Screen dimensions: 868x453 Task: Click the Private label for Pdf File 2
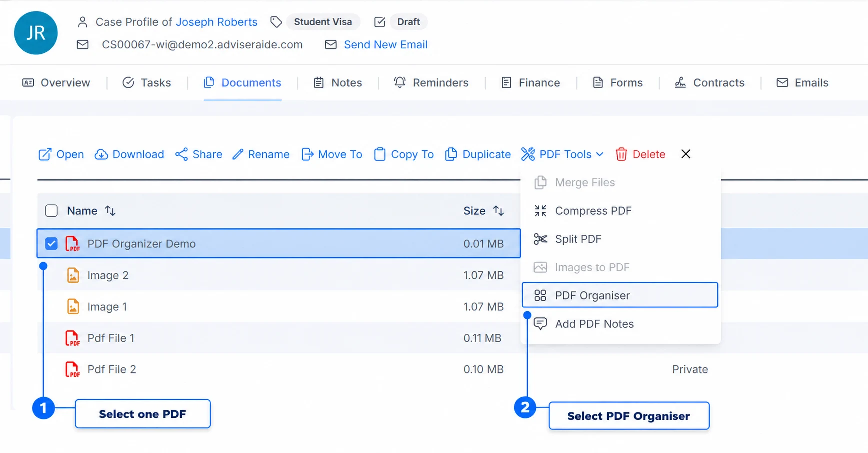690,370
